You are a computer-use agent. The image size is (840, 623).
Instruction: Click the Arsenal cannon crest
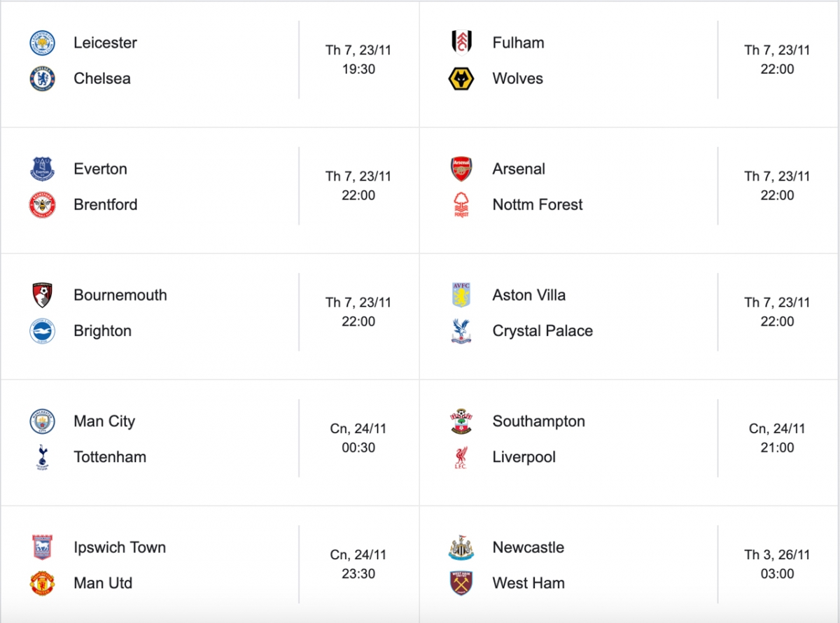click(461, 169)
